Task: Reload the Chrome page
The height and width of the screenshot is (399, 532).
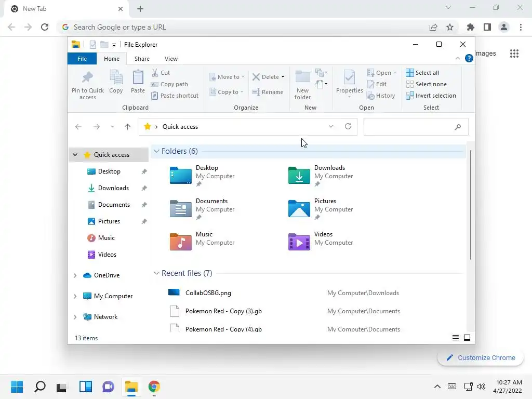Action: click(x=45, y=27)
